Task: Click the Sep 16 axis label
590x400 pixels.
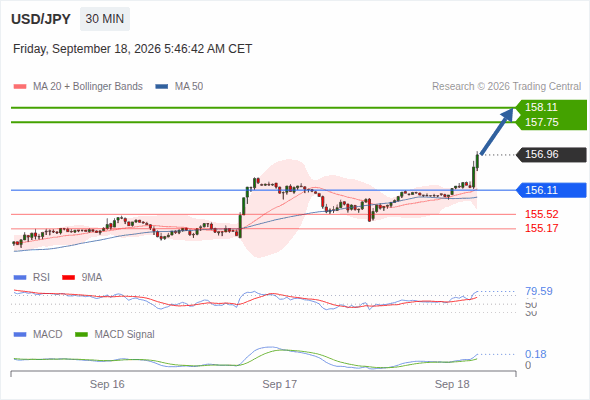Action: coord(107,384)
